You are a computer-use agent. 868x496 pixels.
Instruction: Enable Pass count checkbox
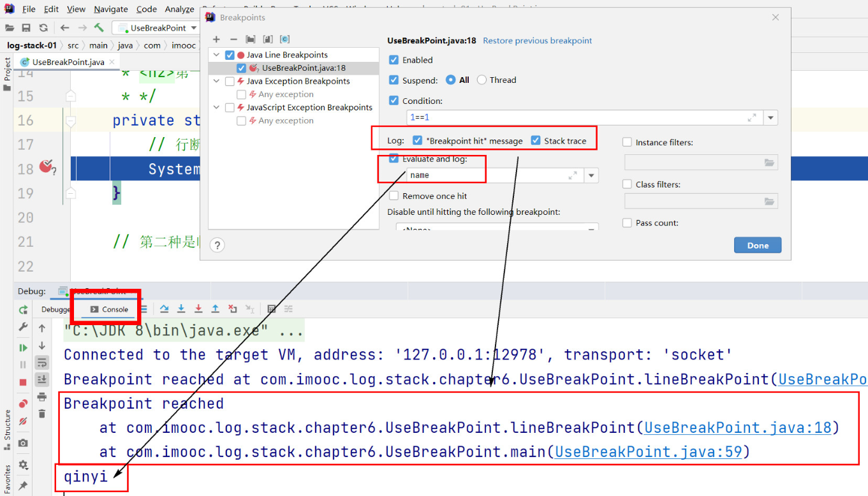point(627,223)
